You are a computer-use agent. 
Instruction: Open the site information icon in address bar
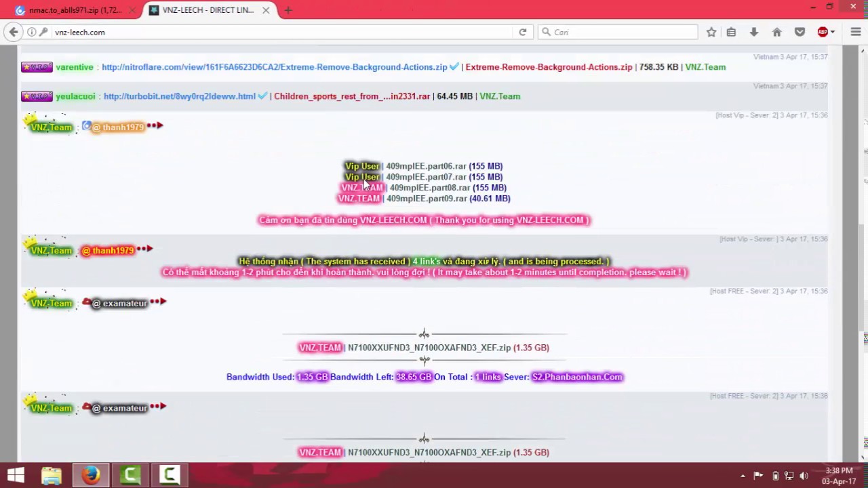32,32
